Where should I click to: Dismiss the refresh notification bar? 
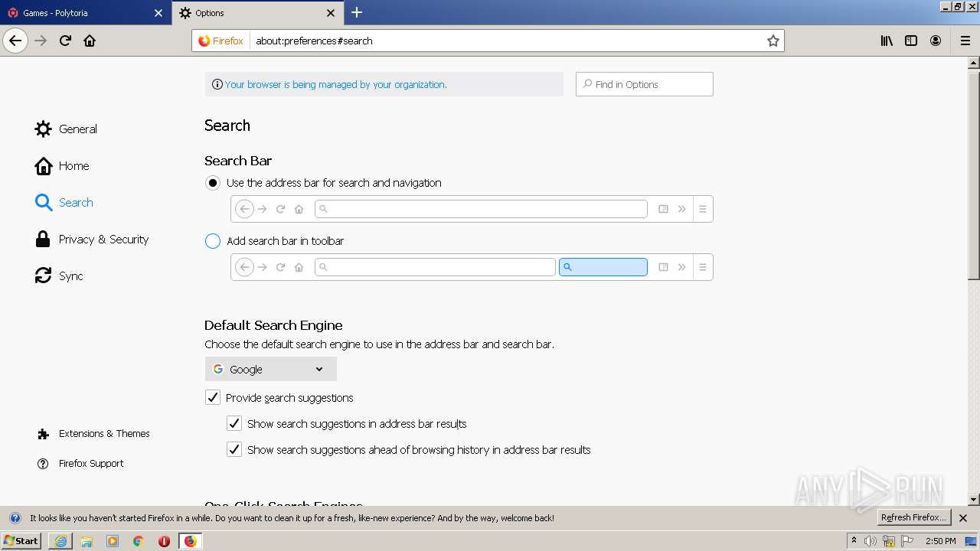(963, 518)
